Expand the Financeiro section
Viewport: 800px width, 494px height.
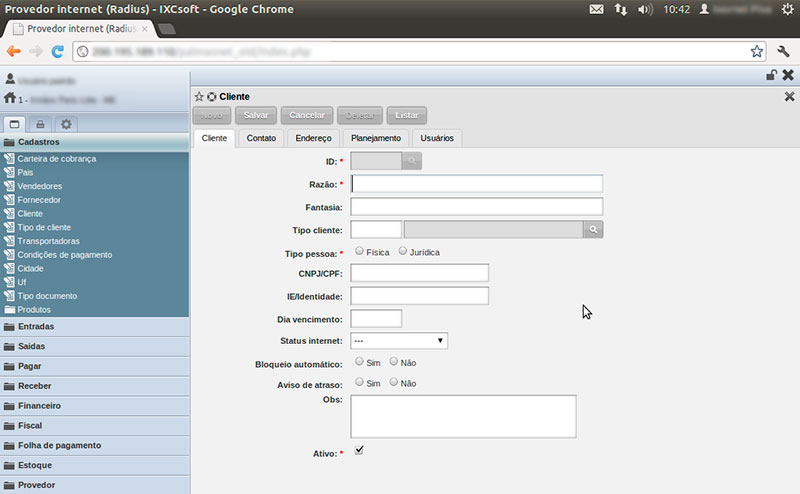[x=94, y=406]
